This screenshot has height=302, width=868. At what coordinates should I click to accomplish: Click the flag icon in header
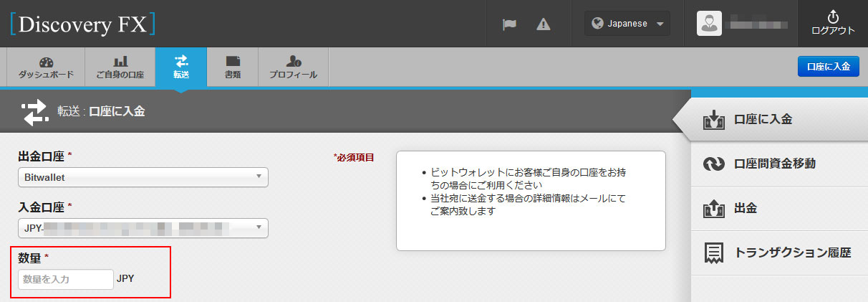(509, 24)
